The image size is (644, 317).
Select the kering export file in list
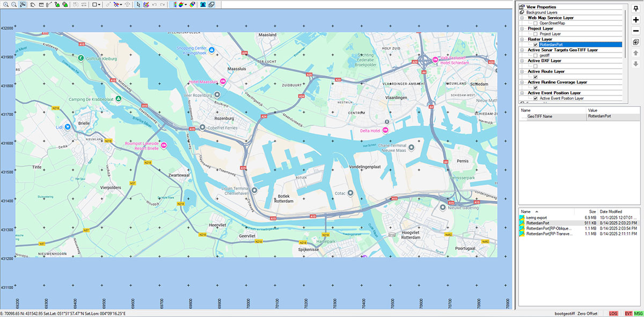coord(537,217)
